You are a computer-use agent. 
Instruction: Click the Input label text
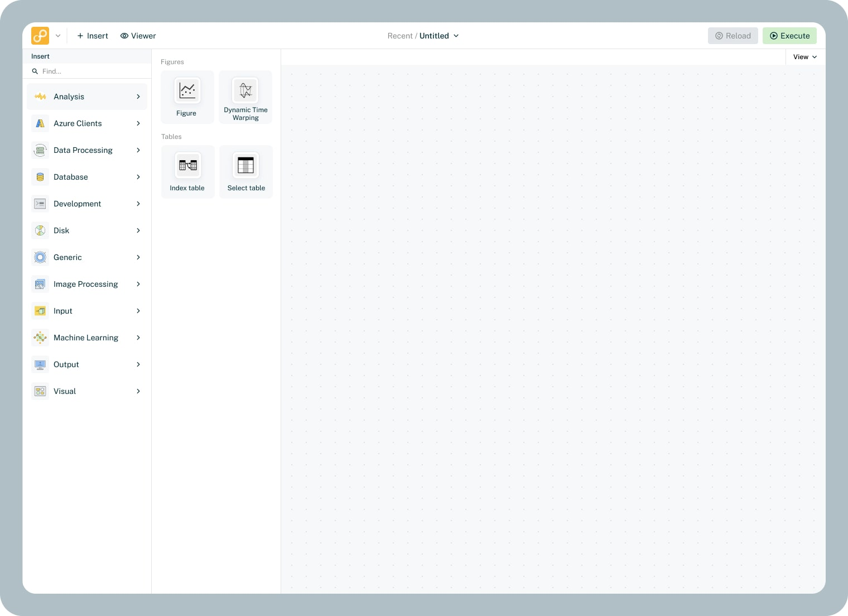point(63,311)
